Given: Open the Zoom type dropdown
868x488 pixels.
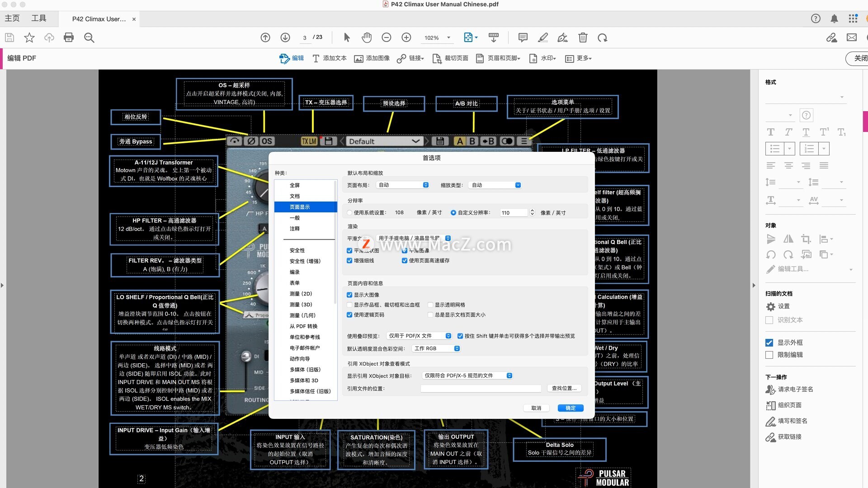Looking at the screenshot, I should 495,185.
